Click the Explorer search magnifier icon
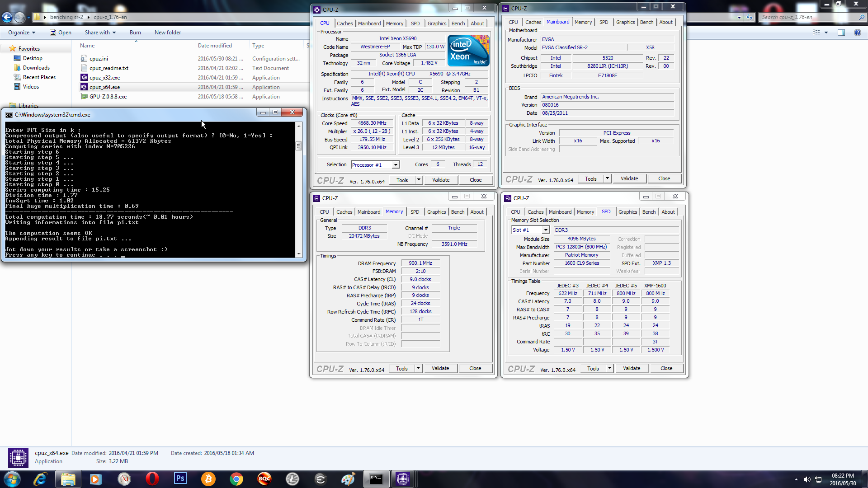The width and height of the screenshot is (868, 488). (x=862, y=17)
